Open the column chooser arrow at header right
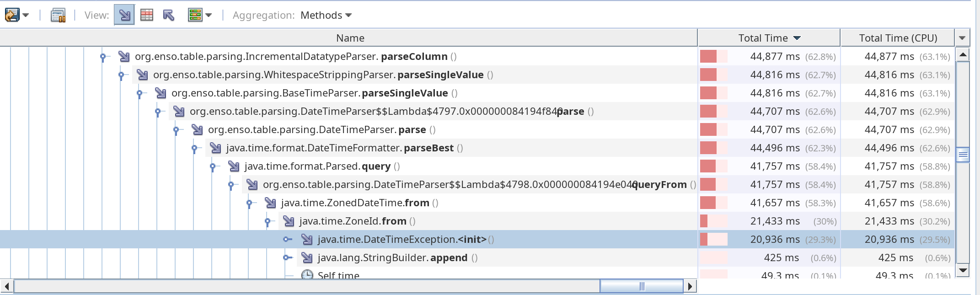 click(962, 38)
